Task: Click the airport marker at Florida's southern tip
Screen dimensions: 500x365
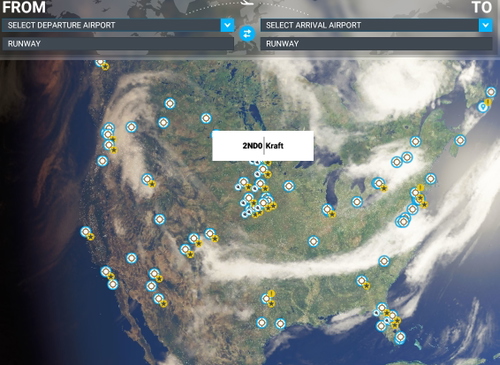Action: pyautogui.click(x=400, y=337)
